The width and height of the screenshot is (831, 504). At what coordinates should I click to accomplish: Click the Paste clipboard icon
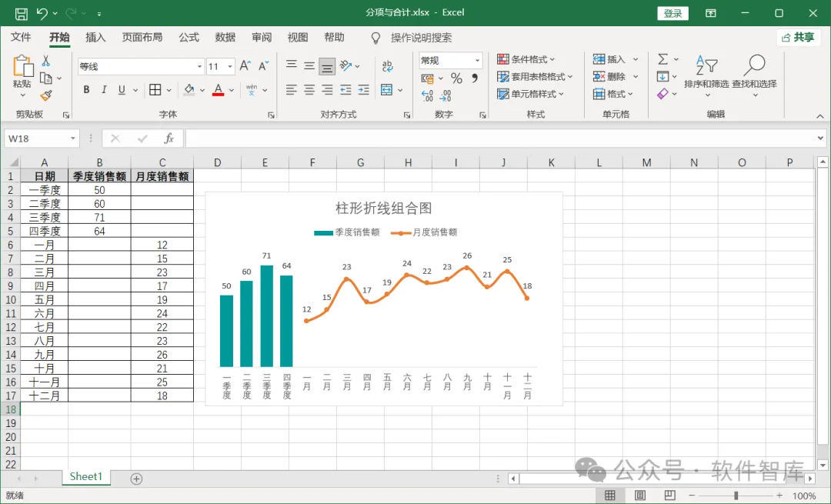click(22, 66)
